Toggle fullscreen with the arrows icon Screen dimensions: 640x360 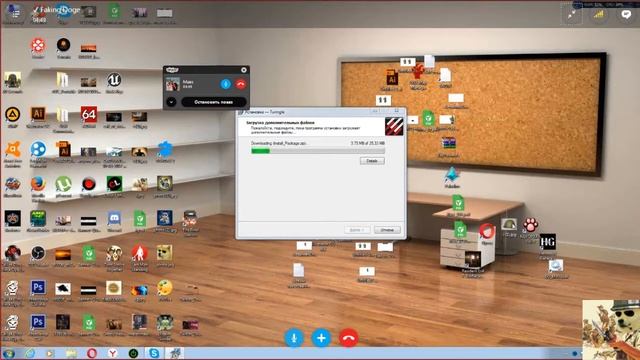click(x=572, y=15)
